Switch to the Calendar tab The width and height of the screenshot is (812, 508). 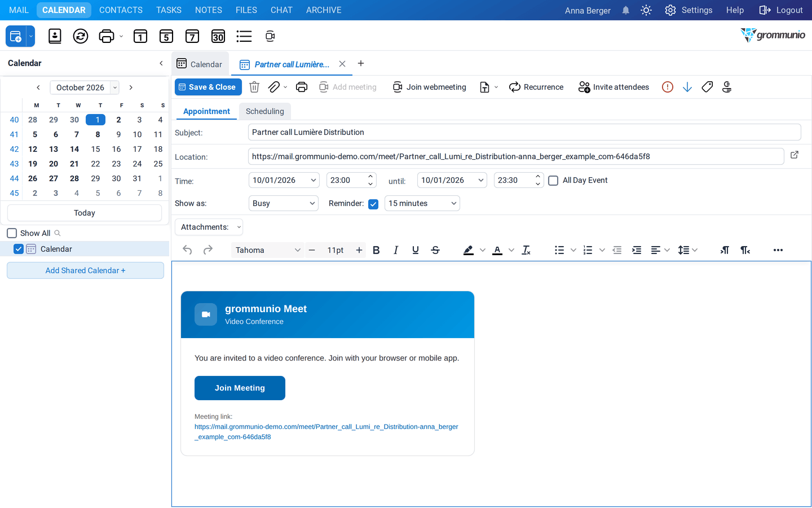[200, 64]
